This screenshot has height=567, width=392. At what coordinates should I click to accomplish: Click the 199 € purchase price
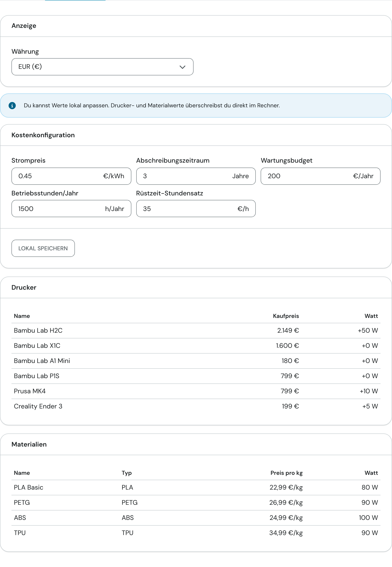tap(290, 406)
